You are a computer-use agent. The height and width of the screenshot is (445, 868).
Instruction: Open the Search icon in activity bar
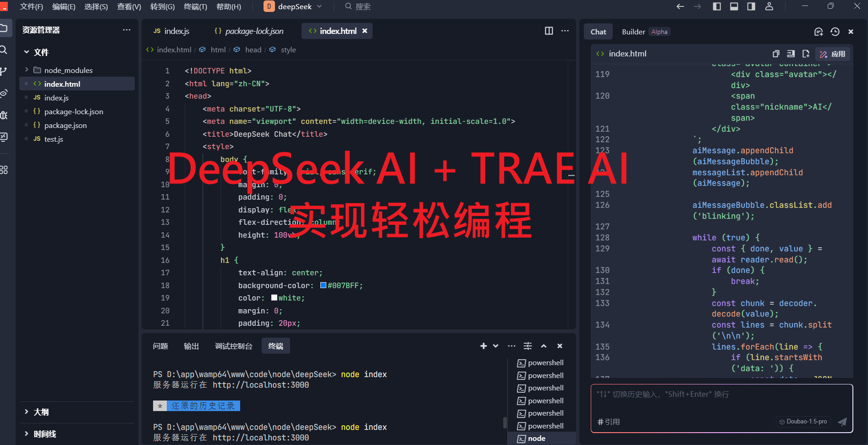click(4, 50)
